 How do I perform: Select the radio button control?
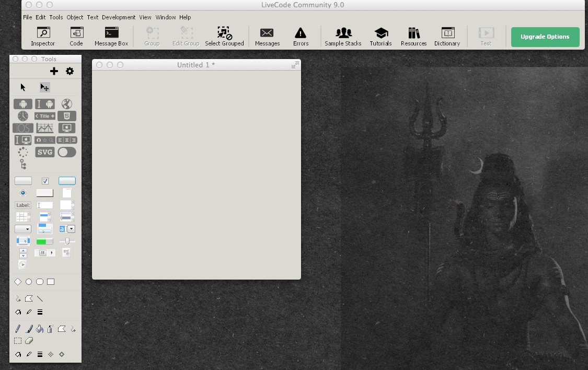tap(23, 193)
